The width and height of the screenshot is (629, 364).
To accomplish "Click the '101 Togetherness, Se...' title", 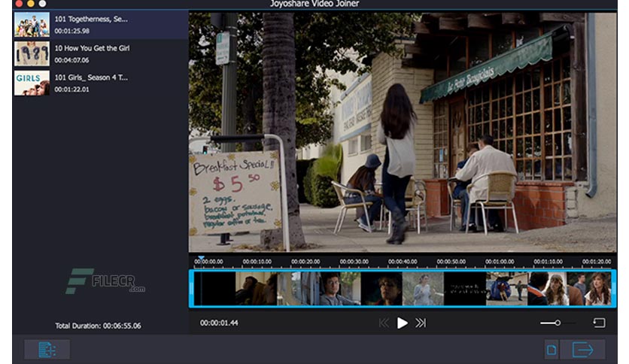I will pos(91,20).
